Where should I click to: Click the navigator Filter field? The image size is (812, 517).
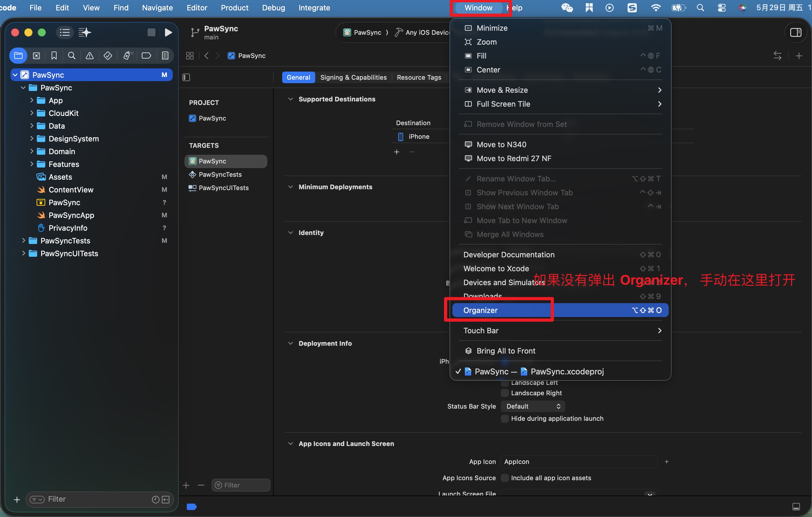[99, 500]
